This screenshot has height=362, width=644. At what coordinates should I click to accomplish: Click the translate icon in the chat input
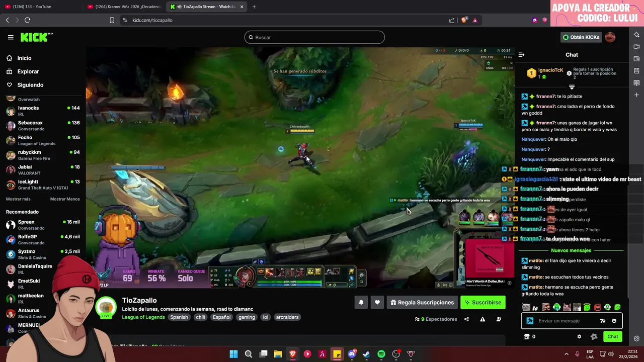coord(603,321)
